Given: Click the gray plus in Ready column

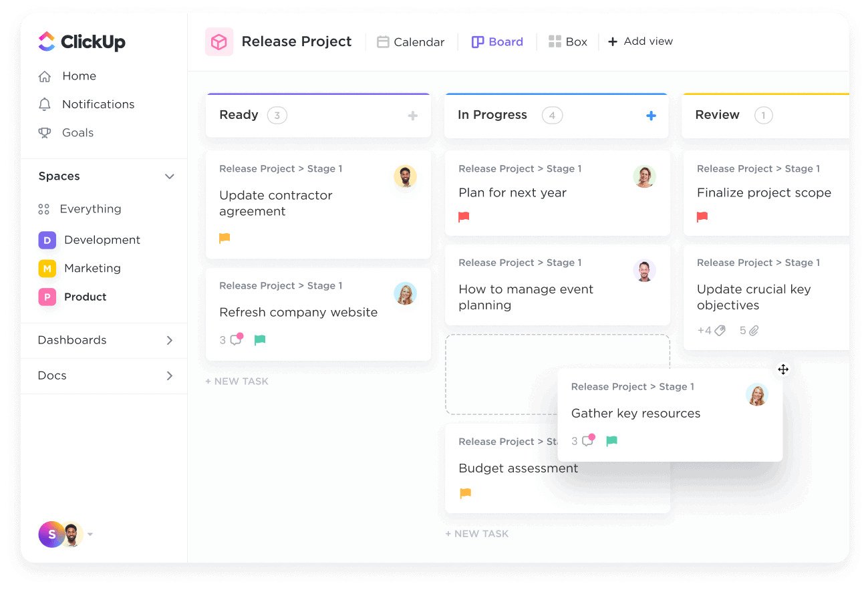Looking at the screenshot, I should click(x=413, y=116).
